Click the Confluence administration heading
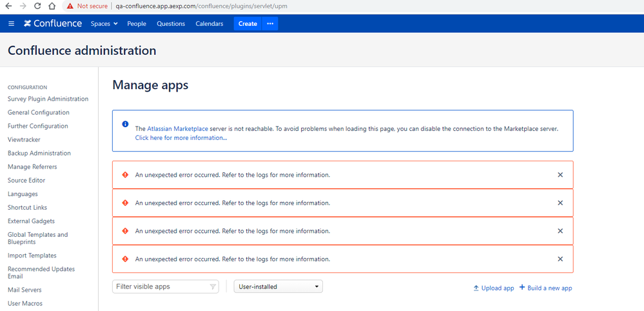The width and height of the screenshot is (644, 311). point(82,50)
